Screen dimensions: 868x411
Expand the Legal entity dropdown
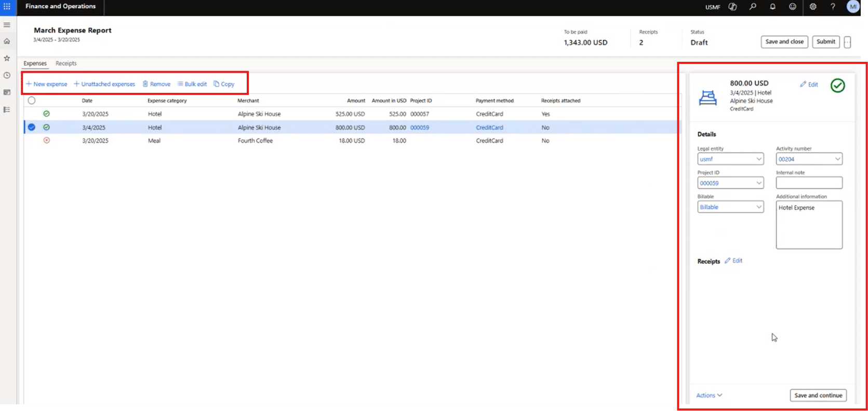click(x=759, y=159)
